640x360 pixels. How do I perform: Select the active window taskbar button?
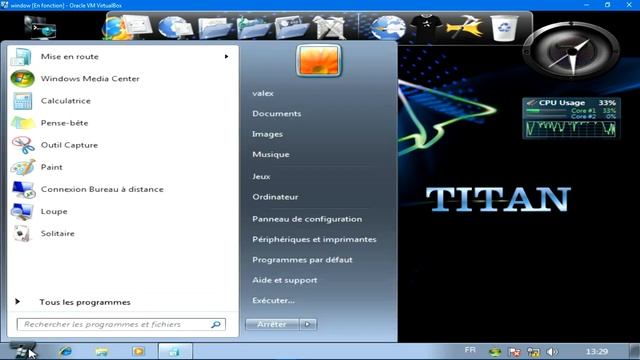(175, 351)
